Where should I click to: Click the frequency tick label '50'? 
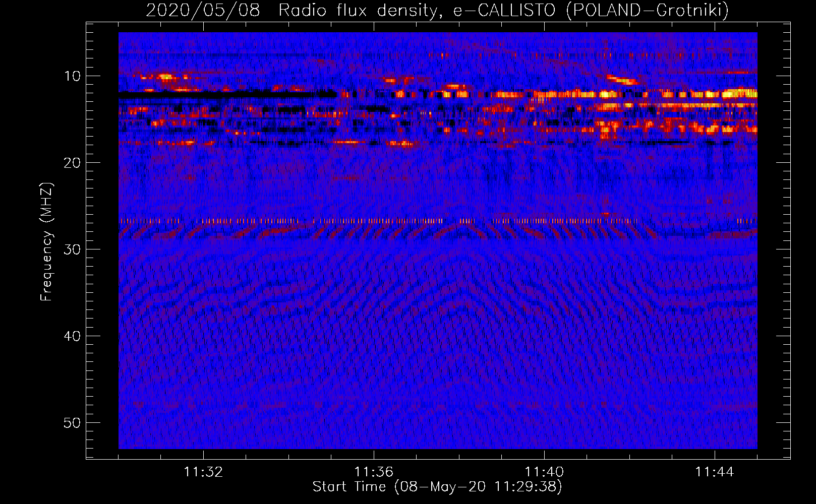72,423
